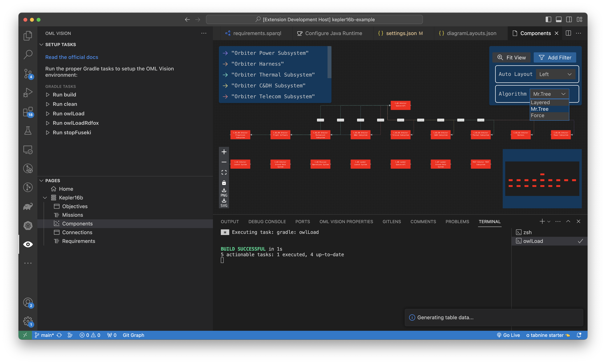Screen dimensions: 606x364
Task: Open the terminal launch profile dropdown arrow
Action: pyautogui.click(x=549, y=221)
